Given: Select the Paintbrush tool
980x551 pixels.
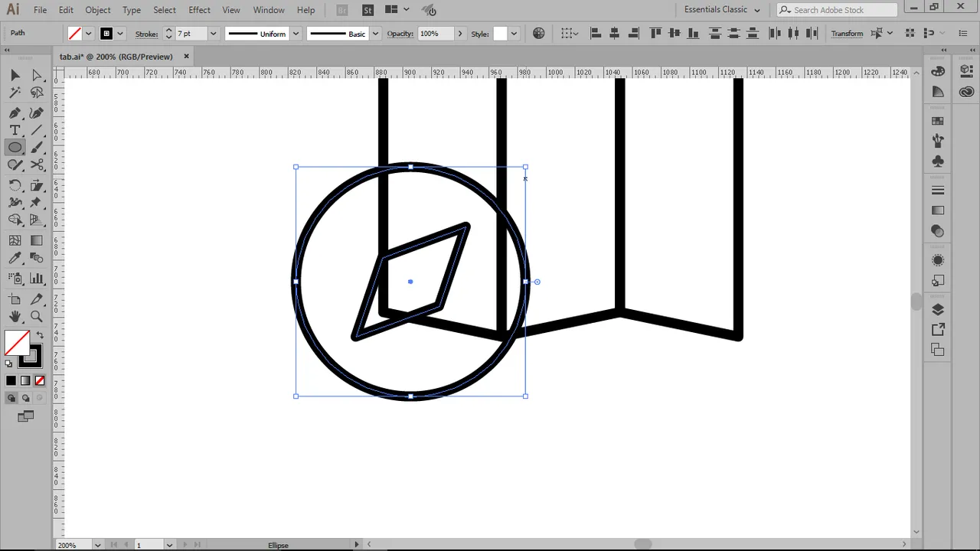Looking at the screenshot, I should click(x=37, y=148).
